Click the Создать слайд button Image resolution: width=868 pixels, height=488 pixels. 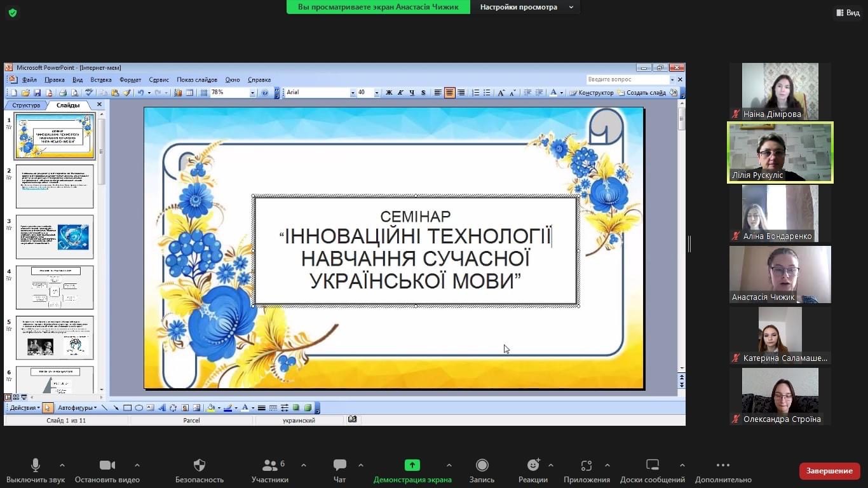(642, 93)
